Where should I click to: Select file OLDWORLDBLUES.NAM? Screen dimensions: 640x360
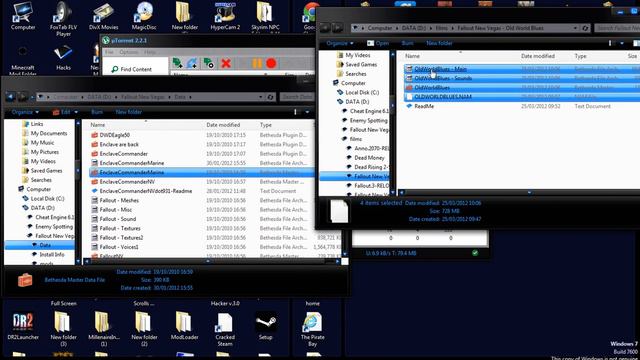[443, 97]
